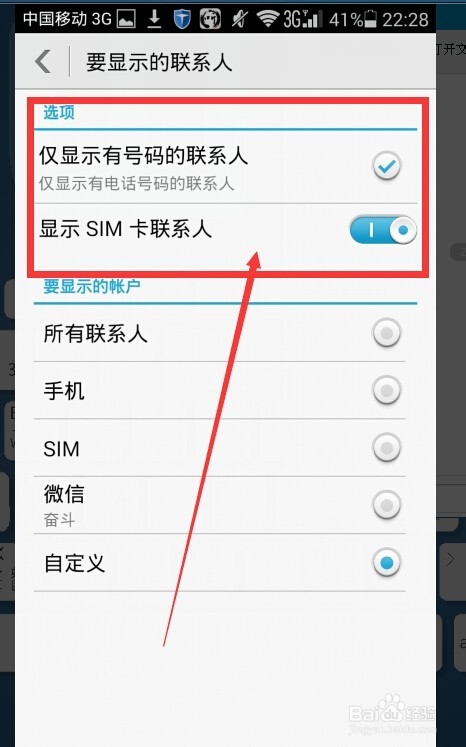Select the 所有联系人 radio button
The width and height of the screenshot is (466, 747).
(x=386, y=333)
